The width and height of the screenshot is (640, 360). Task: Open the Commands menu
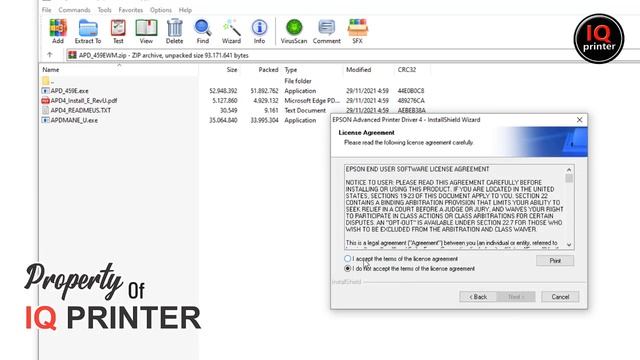(74, 10)
